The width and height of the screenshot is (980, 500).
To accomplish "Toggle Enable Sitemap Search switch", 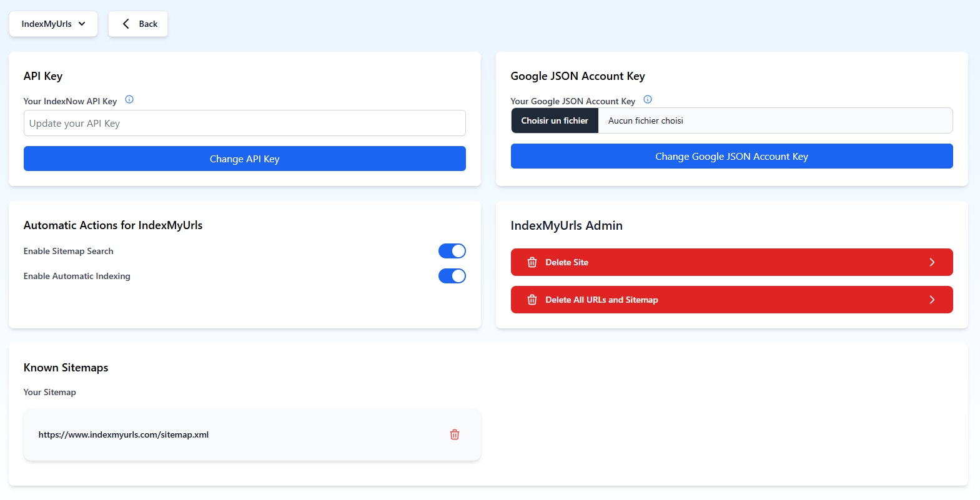I will point(452,251).
